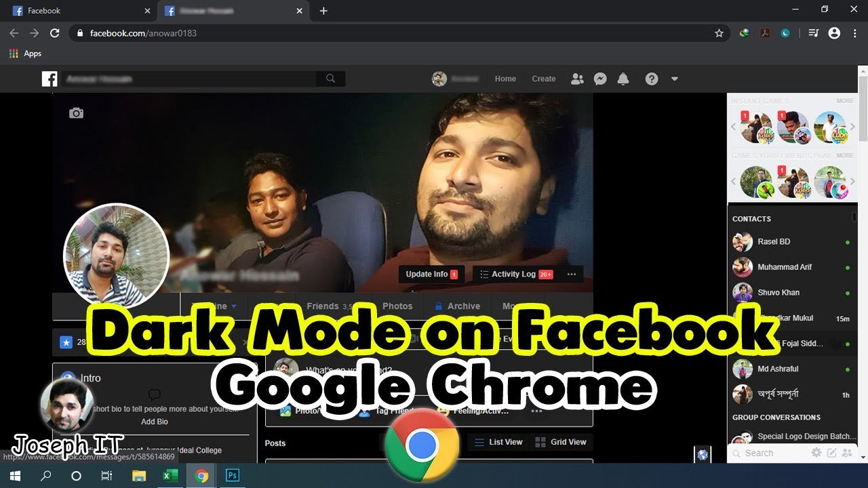The width and height of the screenshot is (868, 488).
Task: Click Create in Facebook top bar
Action: tap(544, 79)
